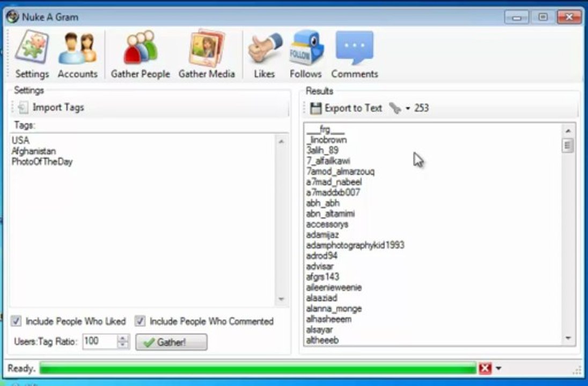
Task: Click the Export to Text floppy icon
Action: (316, 108)
